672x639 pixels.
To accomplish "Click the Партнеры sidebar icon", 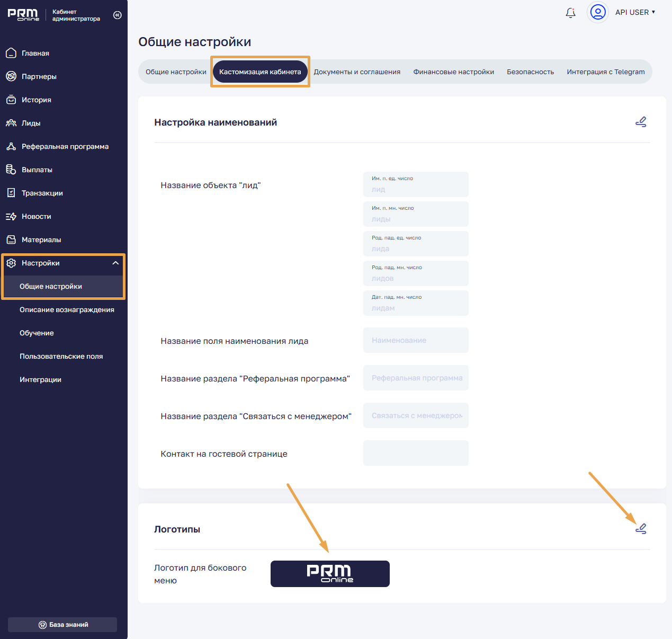I will click(11, 76).
